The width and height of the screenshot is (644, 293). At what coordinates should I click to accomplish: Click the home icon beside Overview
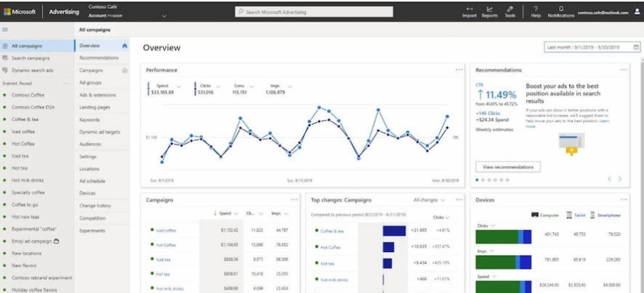[x=125, y=45]
